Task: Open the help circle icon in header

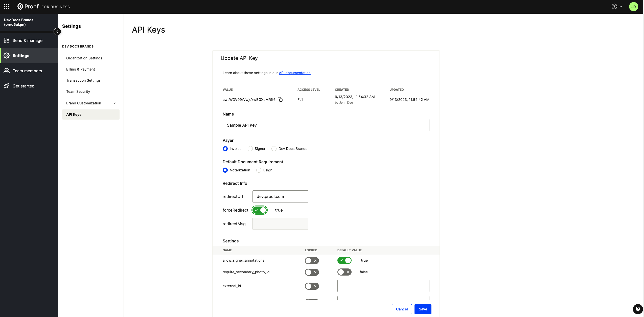Action: point(614,7)
